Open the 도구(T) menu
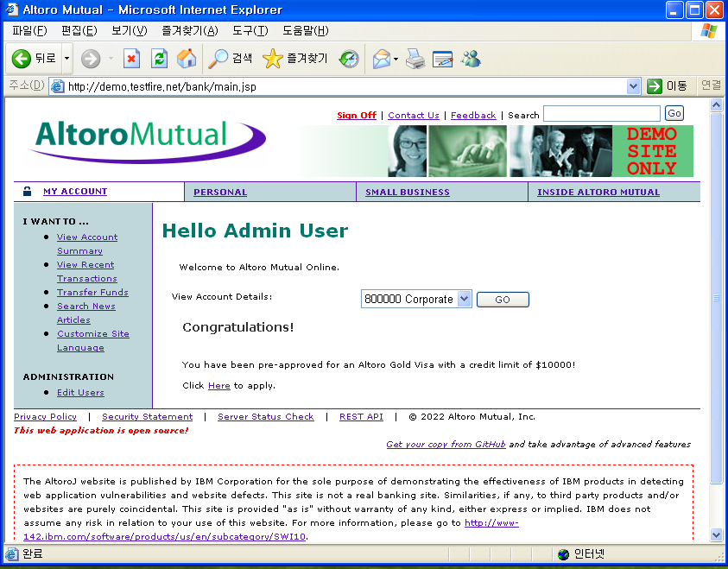This screenshot has height=569, width=728. [x=250, y=31]
